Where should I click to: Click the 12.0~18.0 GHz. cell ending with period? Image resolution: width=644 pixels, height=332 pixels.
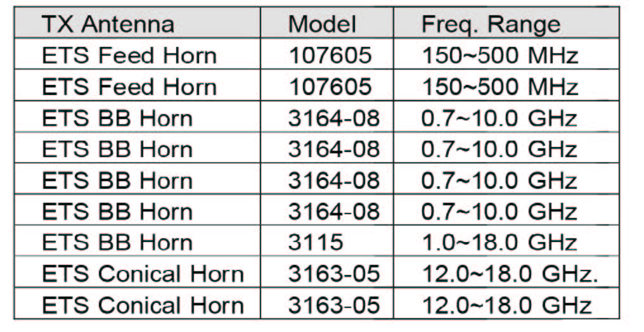[x=510, y=274]
